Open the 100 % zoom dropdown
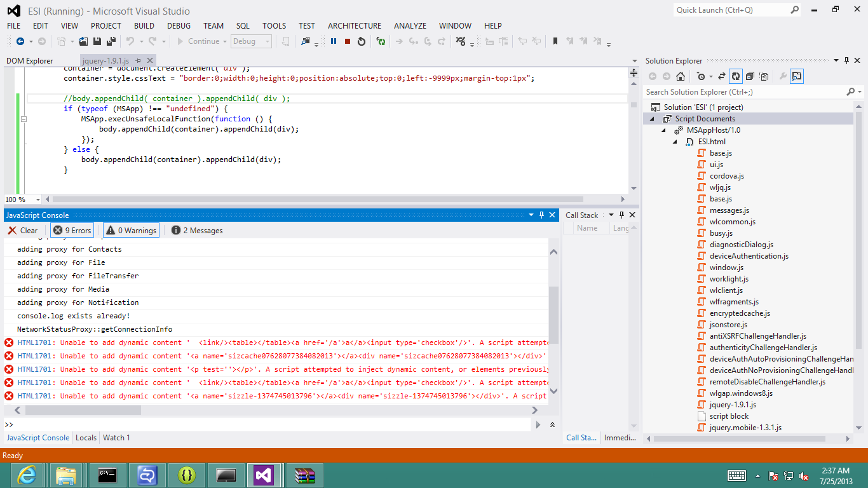The image size is (868, 488). point(37,200)
